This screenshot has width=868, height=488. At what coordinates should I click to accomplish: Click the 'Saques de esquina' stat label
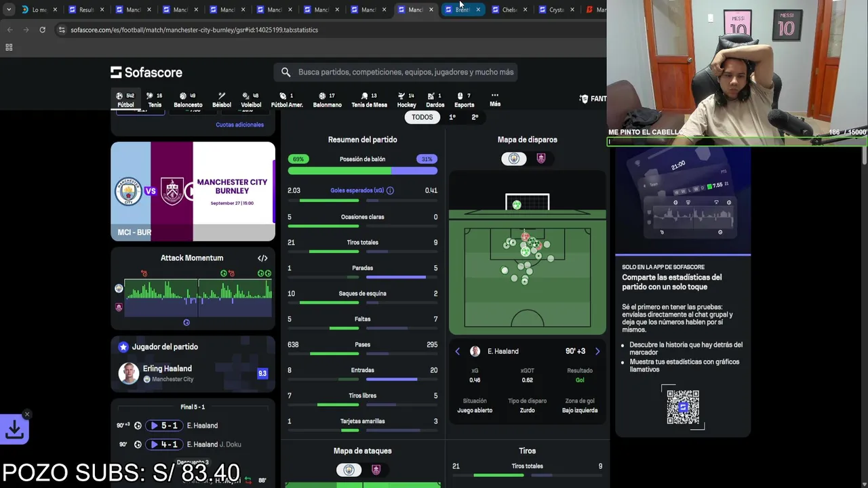(362, 293)
